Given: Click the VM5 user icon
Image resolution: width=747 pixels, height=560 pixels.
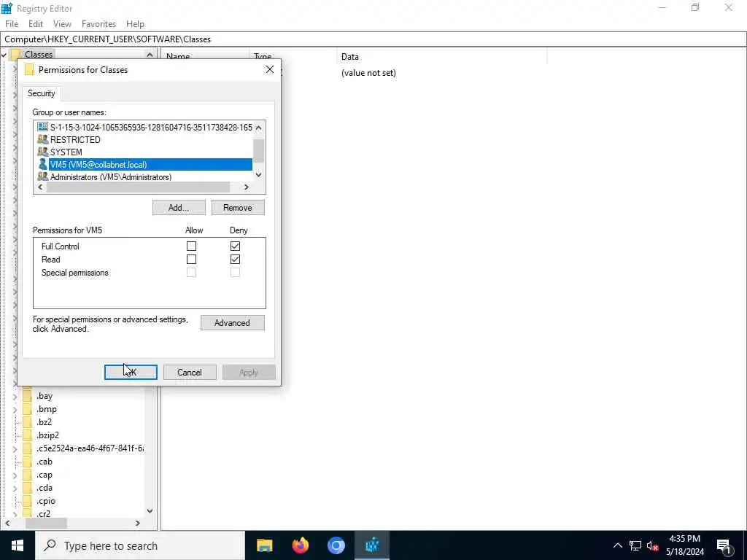Looking at the screenshot, I should 42,164.
